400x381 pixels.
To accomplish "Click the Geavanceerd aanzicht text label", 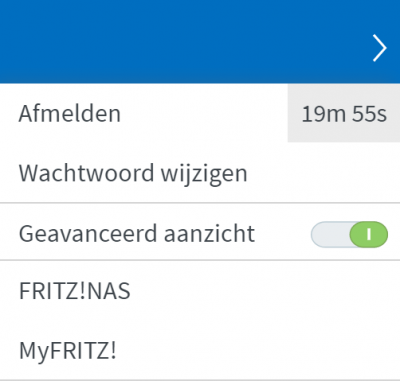I will 137,233.
